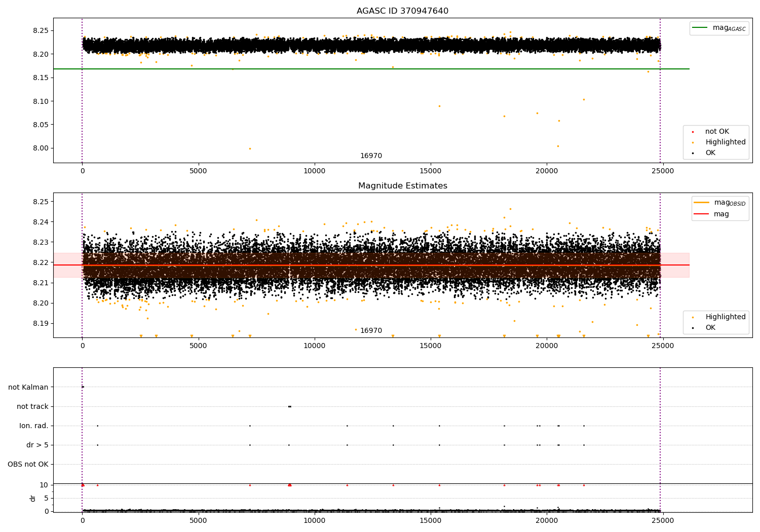Click the green mag AGASC legend line sample

[700, 28]
